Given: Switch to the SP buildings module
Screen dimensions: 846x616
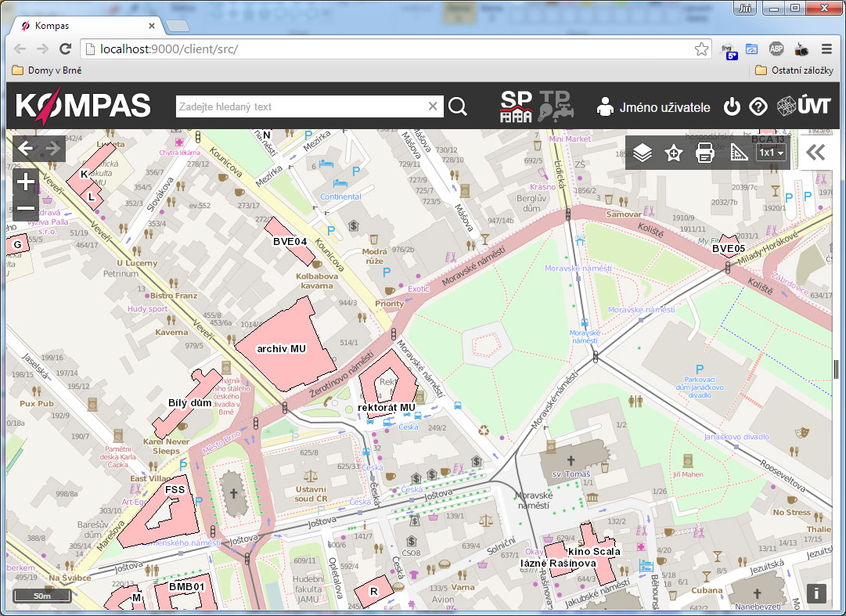Looking at the screenshot, I should click(x=517, y=106).
